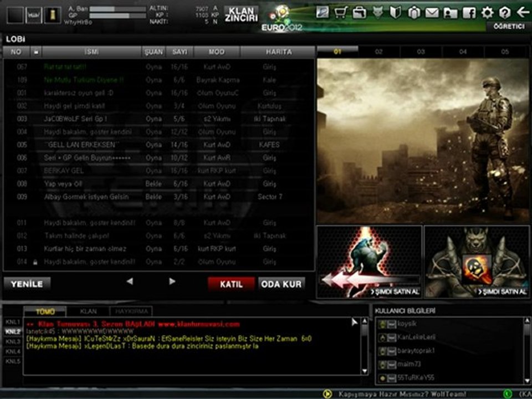Viewport: 532px width, 399px height.
Task: Sort rooms by NO column header
Action: pos(16,52)
